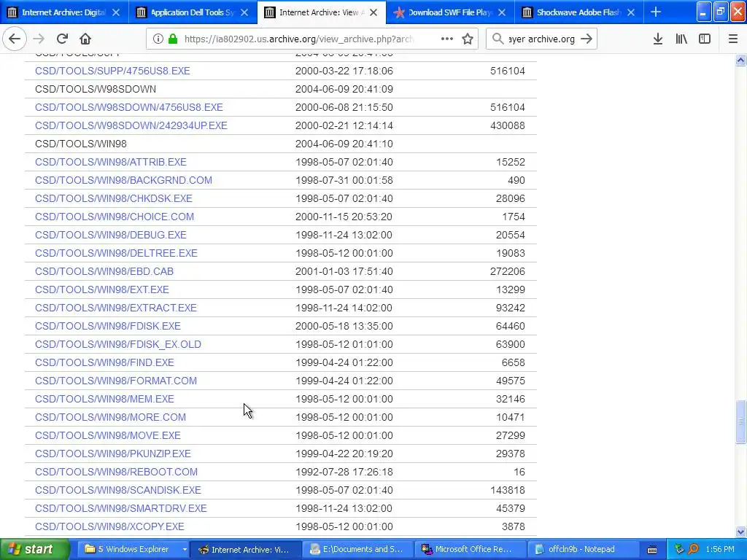Close the 'Download SWF File Player' tab
747x560 pixels.
tap(502, 12)
